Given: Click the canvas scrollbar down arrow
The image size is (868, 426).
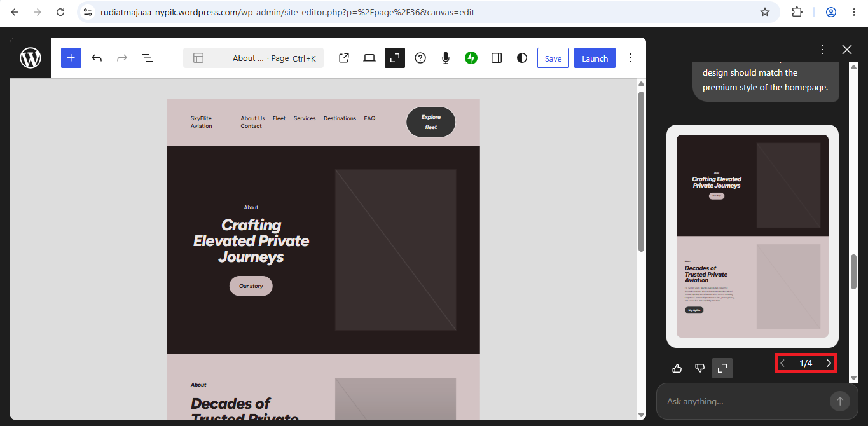Looking at the screenshot, I should point(641,414).
